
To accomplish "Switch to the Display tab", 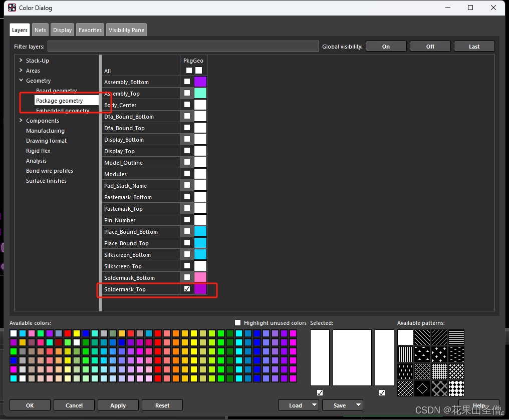I will [62, 30].
